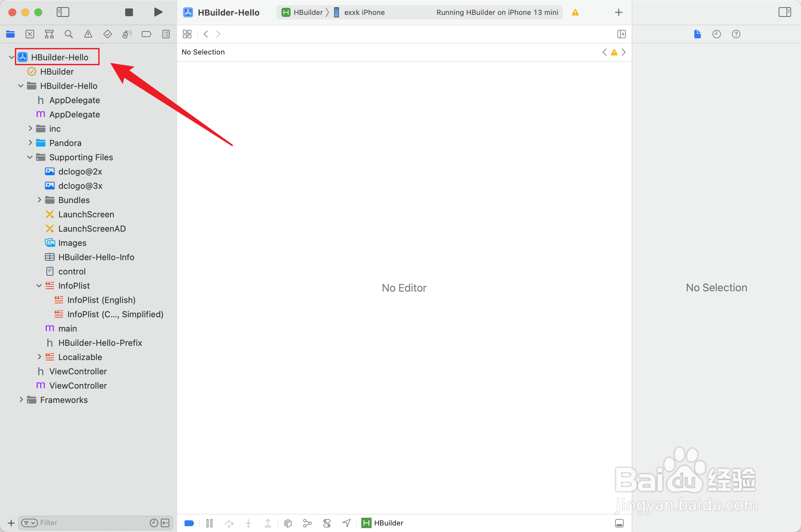801x532 pixels.
Task: Open the Find navigator magnifier
Action: click(68, 34)
